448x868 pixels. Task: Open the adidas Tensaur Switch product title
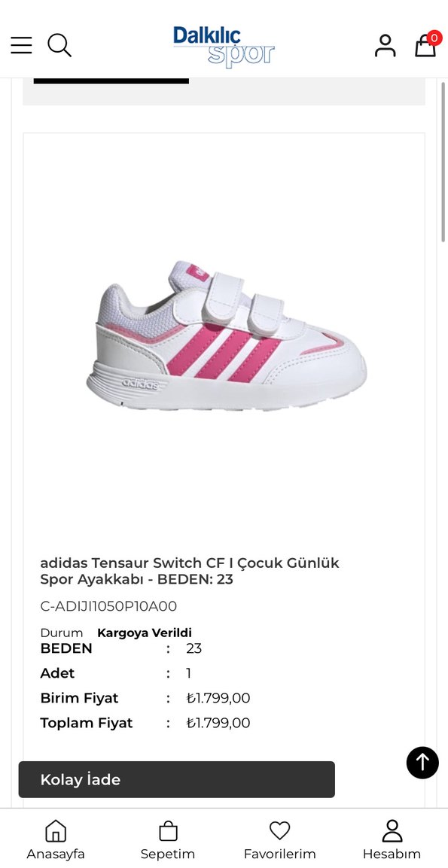tap(190, 572)
